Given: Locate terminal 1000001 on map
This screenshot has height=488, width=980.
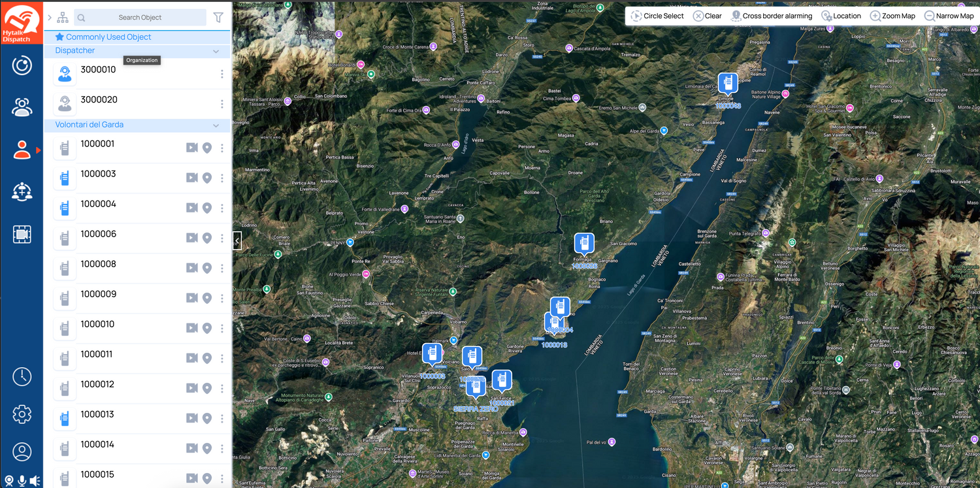Looking at the screenshot, I should pyautogui.click(x=207, y=148).
